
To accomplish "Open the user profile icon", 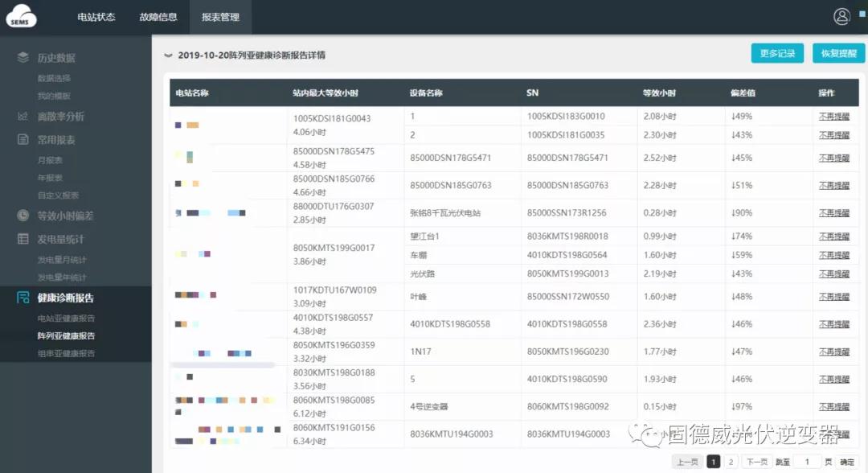I will click(841, 16).
